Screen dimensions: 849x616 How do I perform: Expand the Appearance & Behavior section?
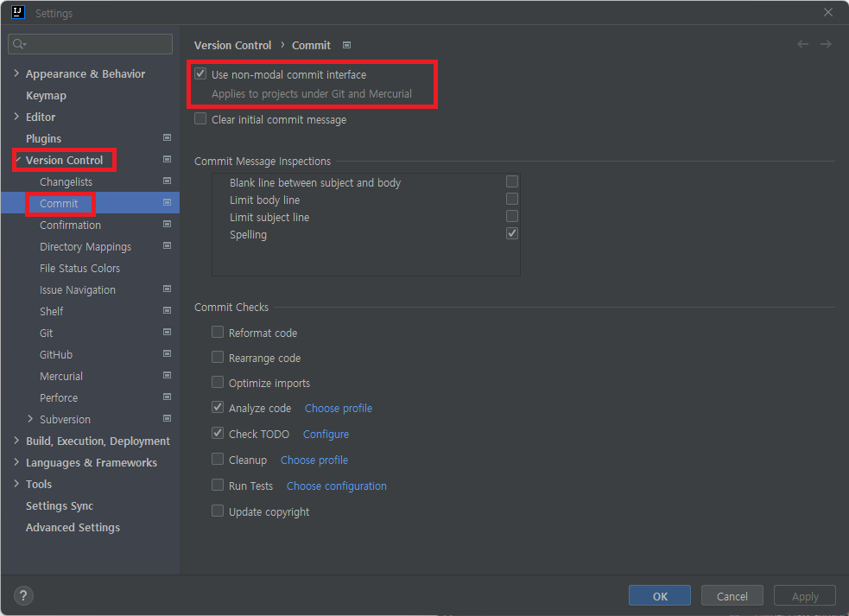(16, 73)
